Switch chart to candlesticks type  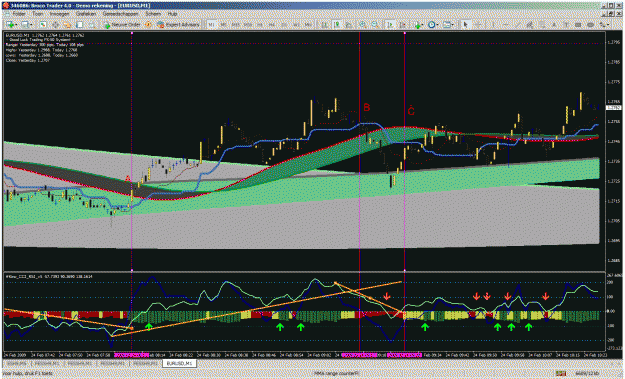(x=337, y=25)
